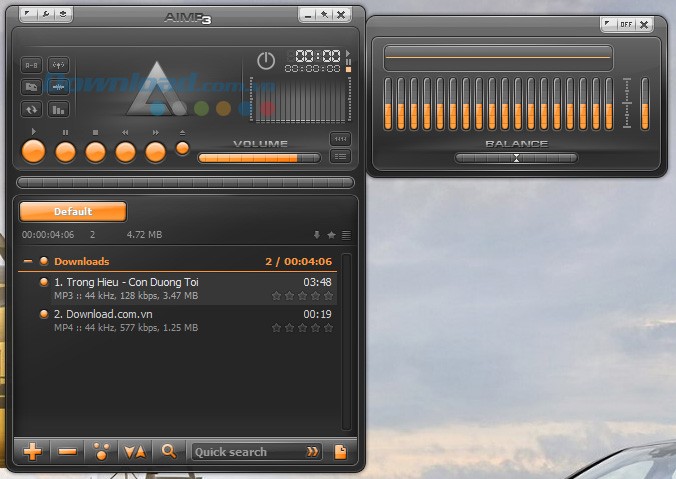Open the equalizer window menu arrow
676x479 pixels.
tap(608, 24)
